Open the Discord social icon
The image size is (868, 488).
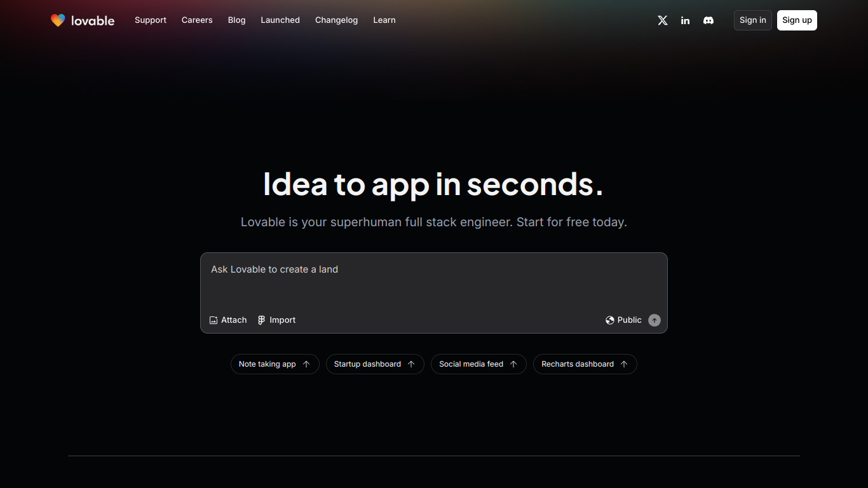[x=709, y=20]
